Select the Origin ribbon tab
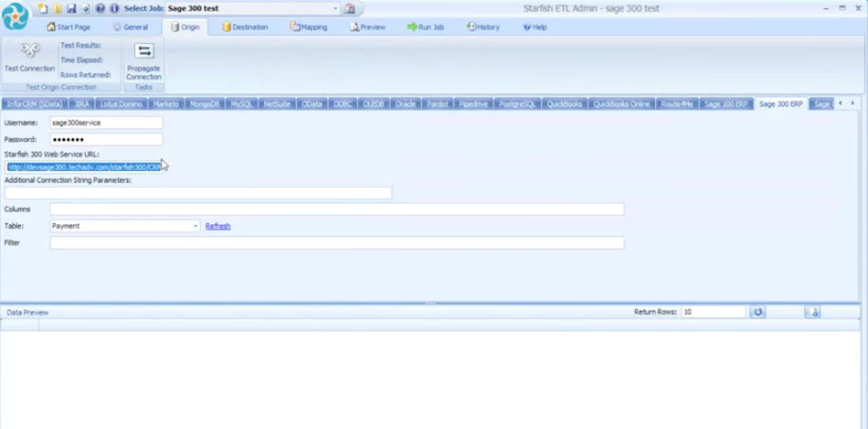The image size is (868, 429). pyautogui.click(x=185, y=27)
